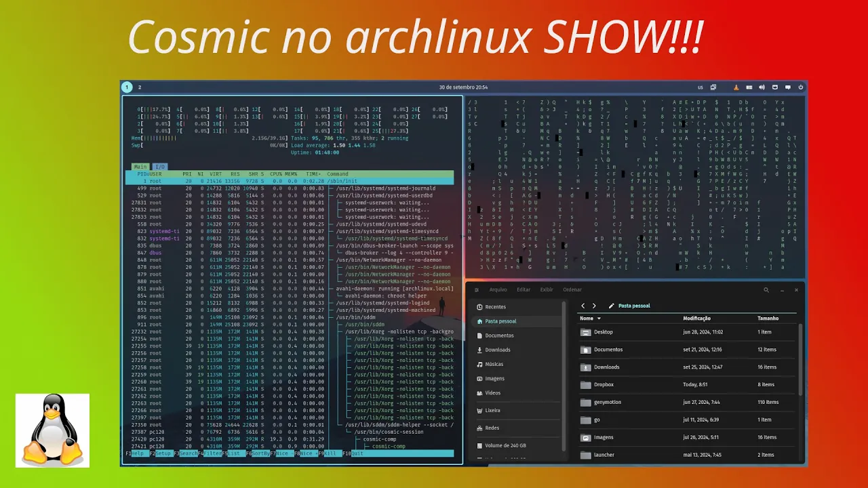Select the I/O tab in htop
The width and height of the screenshot is (868, 488).
[159, 167]
